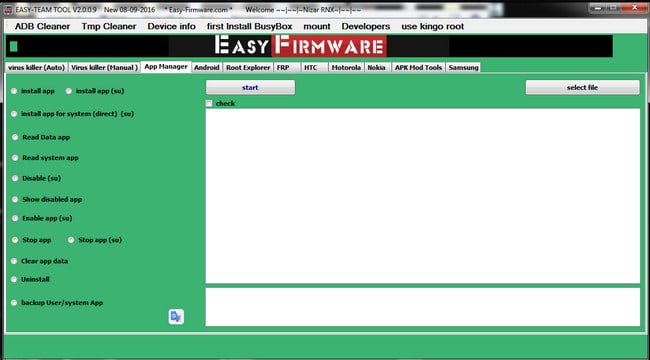This screenshot has height=360, width=650.
Task: Select backup User/system App option
Action: (14, 303)
